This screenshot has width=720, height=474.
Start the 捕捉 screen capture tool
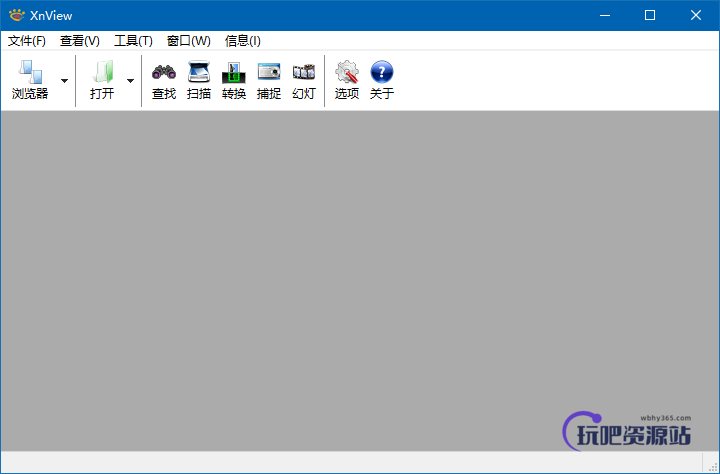269,80
